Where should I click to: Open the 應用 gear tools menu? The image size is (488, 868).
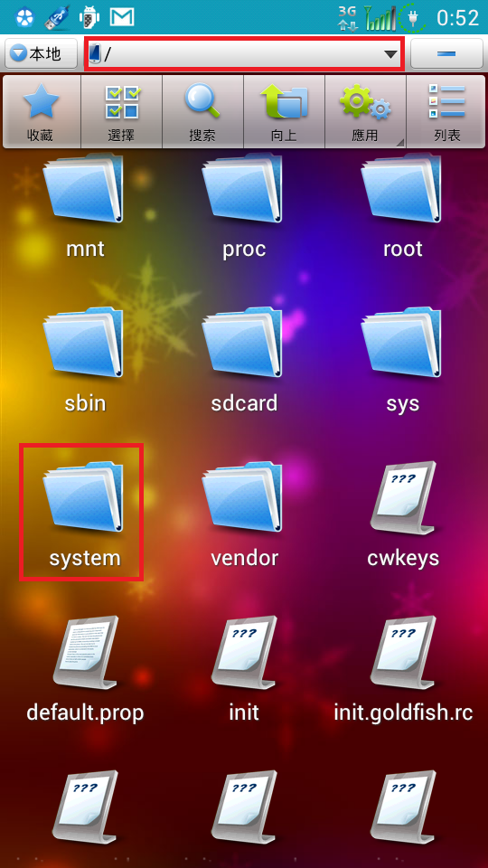[x=365, y=112]
